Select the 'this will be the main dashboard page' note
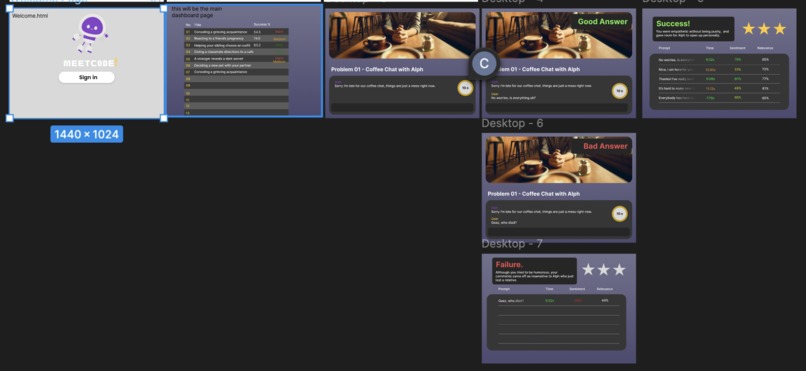Image resolution: width=806 pixels, height=371 pixels. [x=197, y=12]
